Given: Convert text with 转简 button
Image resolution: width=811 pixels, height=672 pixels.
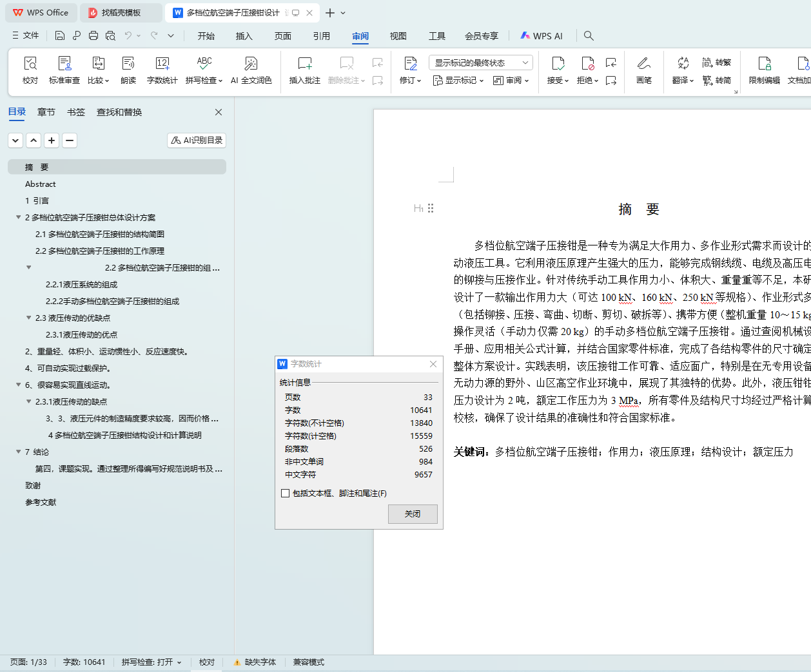Looking at the screenshot, I should pyautogui.click(x=717, y=81).
